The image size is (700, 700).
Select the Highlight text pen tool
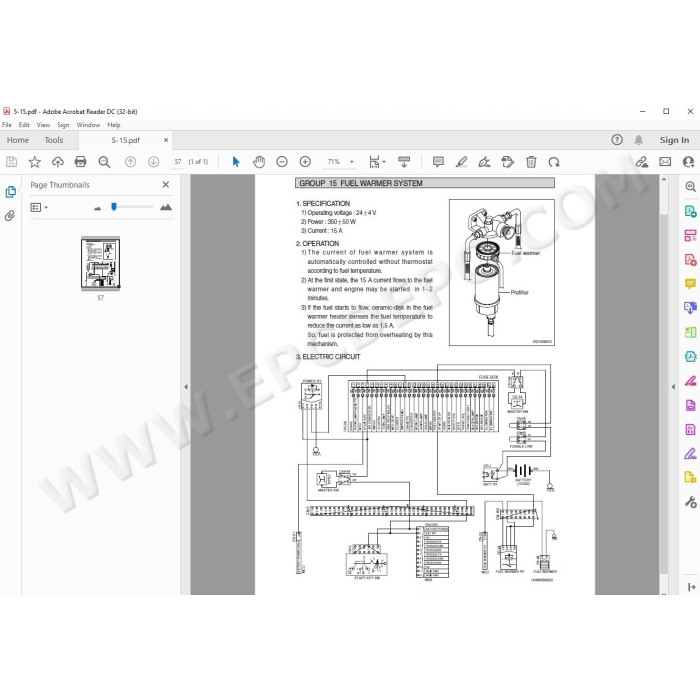point(462,162)
